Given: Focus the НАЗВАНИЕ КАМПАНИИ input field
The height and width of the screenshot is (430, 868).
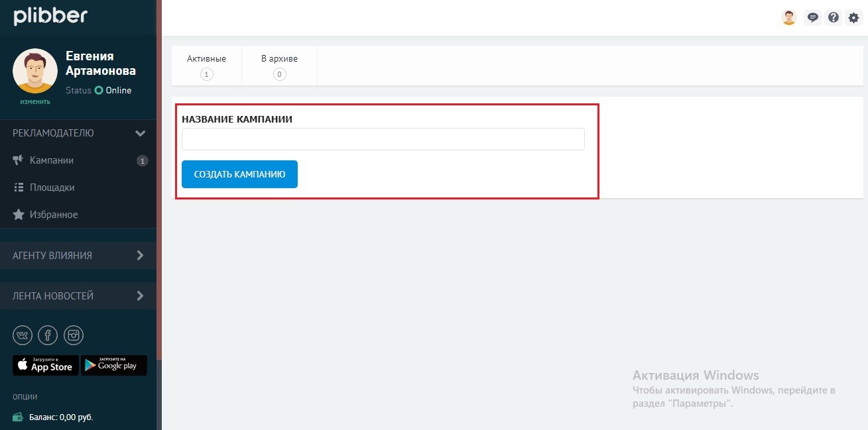Looking at the screenshot, I should (x=383, y=139).
